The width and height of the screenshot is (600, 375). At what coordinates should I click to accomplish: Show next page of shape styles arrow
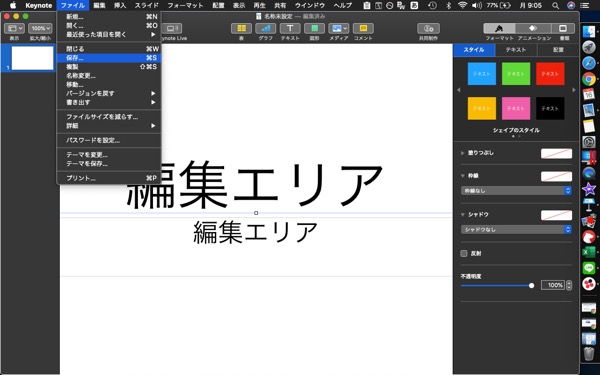pos(574,90)
